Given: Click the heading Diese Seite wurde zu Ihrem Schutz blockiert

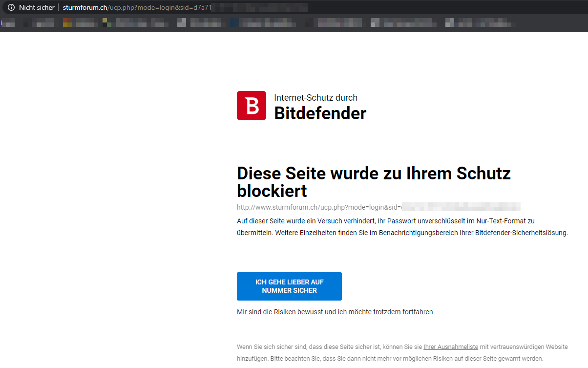Looking at the screenshot, I should 374,181.
